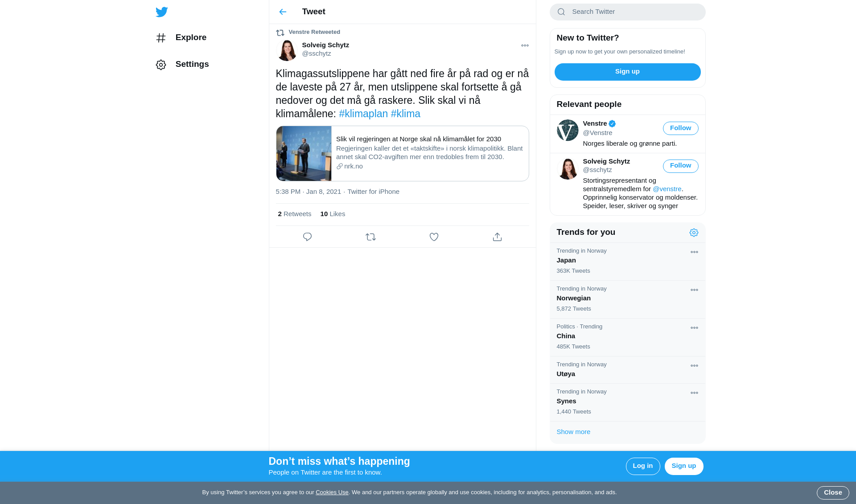Retweet using the action bar icon
Screen dimensions: 856x504
pos(370,237)
